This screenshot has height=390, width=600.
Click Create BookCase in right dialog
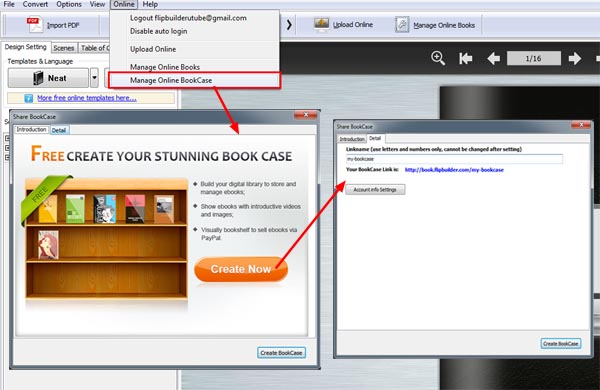pos(561,343)
